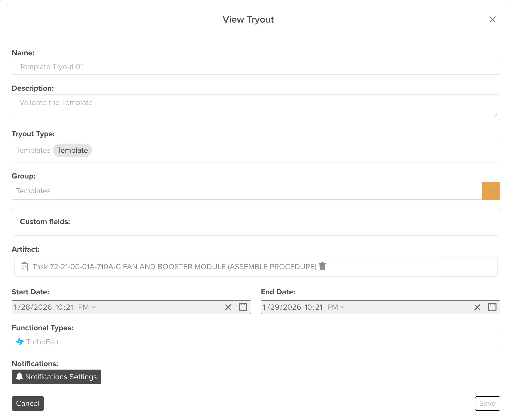Viewport: 512px width, 420px height.
Task: Click the Description text area
Action: click(x=256, y=107)
